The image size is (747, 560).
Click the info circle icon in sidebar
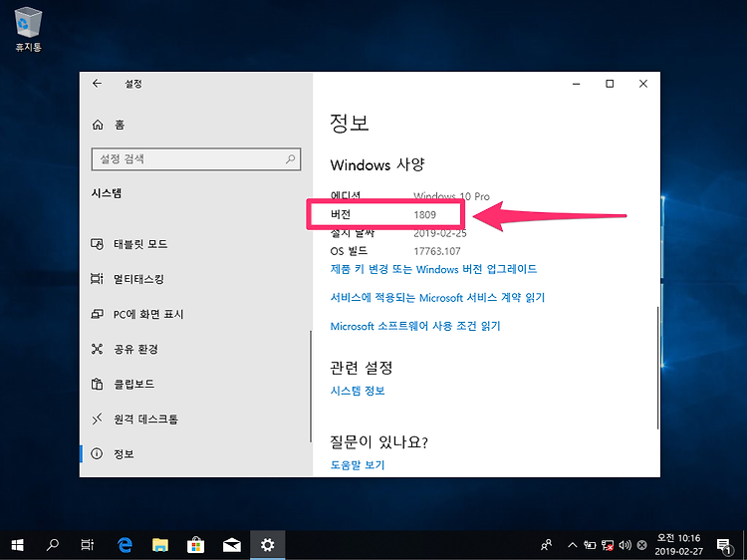[97, 453]
